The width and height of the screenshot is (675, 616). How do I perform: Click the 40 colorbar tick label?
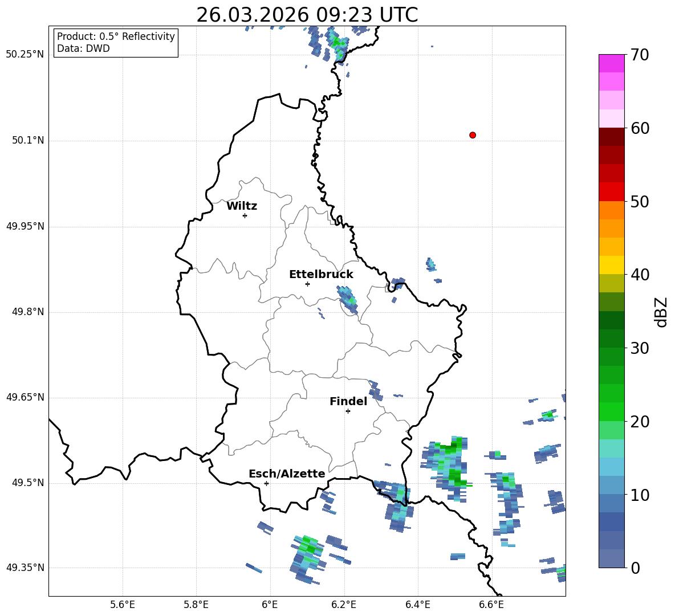point(640,275)
